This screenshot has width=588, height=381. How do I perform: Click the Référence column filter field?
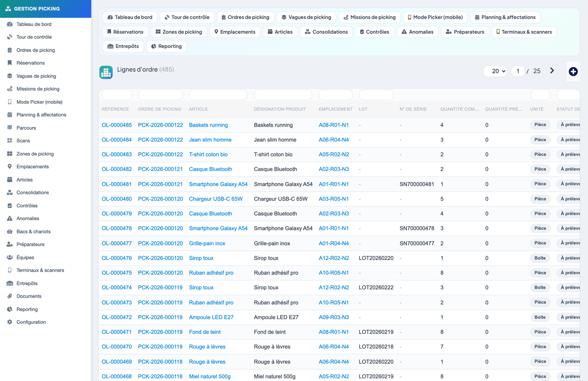[117, 95]
